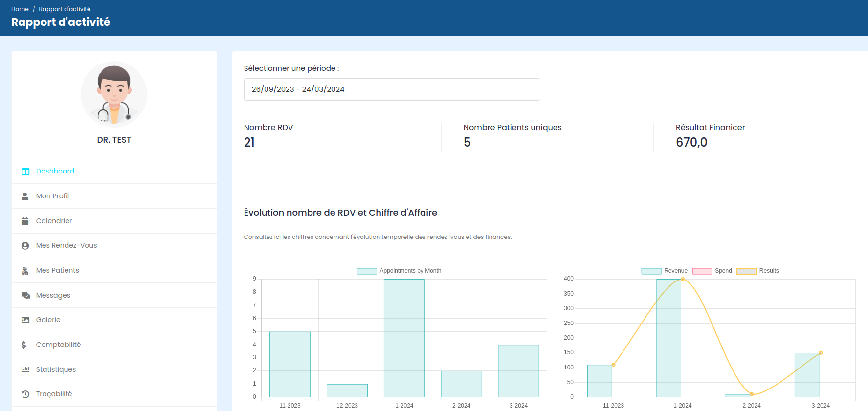Image resolution: width=868 pixels, height=411 pixels.
Task: Click the 3-2024 revenue bar
Action: point(807,375)
